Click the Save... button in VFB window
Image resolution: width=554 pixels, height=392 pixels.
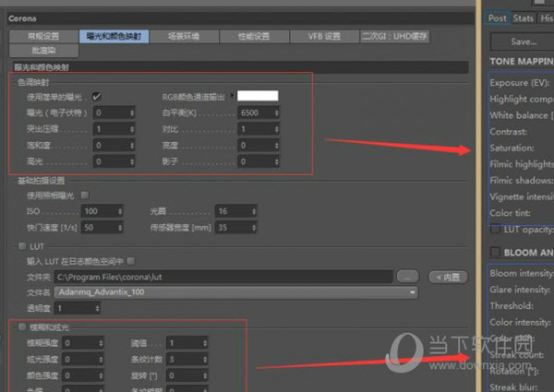coord(523,42)
